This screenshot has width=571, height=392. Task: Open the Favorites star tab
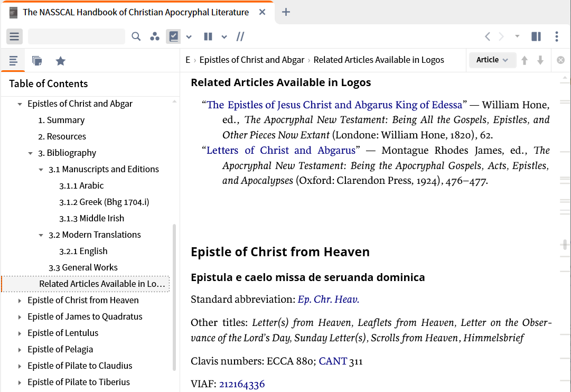(x=61, y=61)
